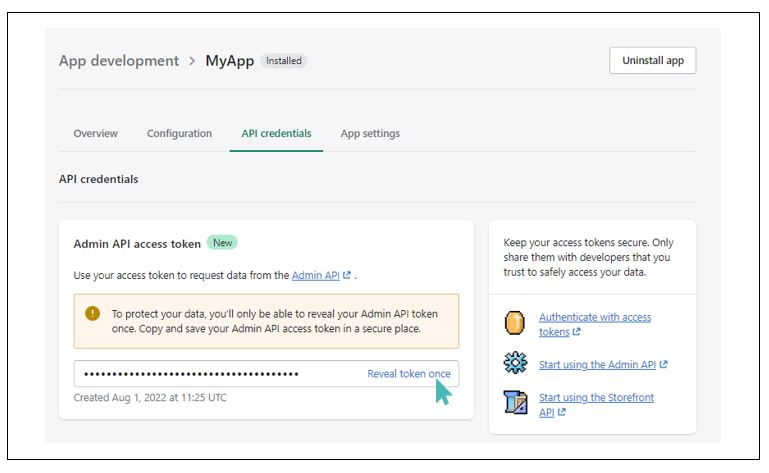Switch to the Configuration tab

click(179, 133)
